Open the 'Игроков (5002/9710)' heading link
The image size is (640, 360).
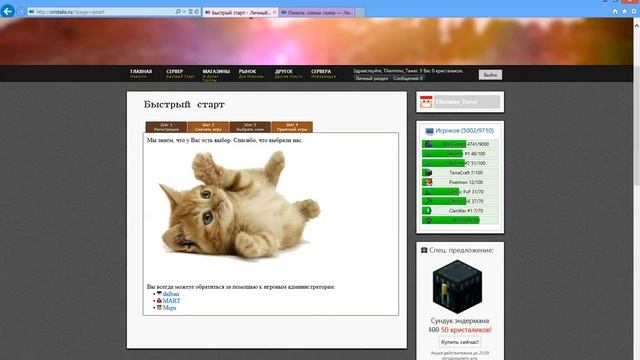click(x=464, y=131)
